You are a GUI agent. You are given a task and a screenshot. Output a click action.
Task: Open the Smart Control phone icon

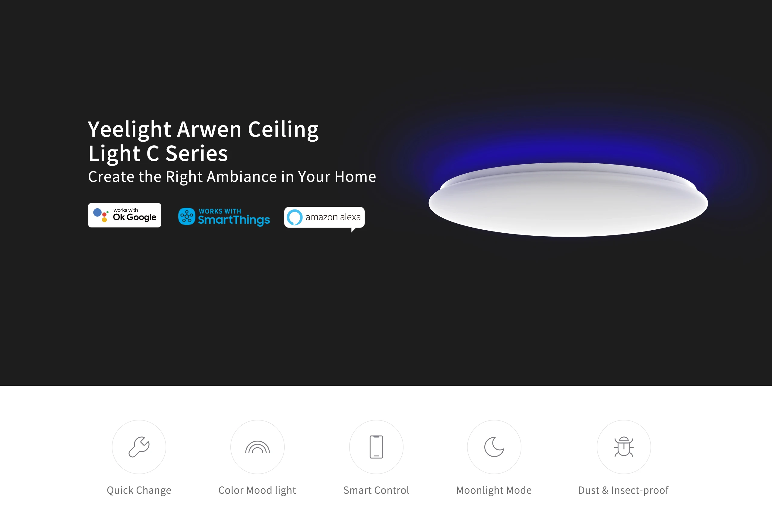pos(376,447)
